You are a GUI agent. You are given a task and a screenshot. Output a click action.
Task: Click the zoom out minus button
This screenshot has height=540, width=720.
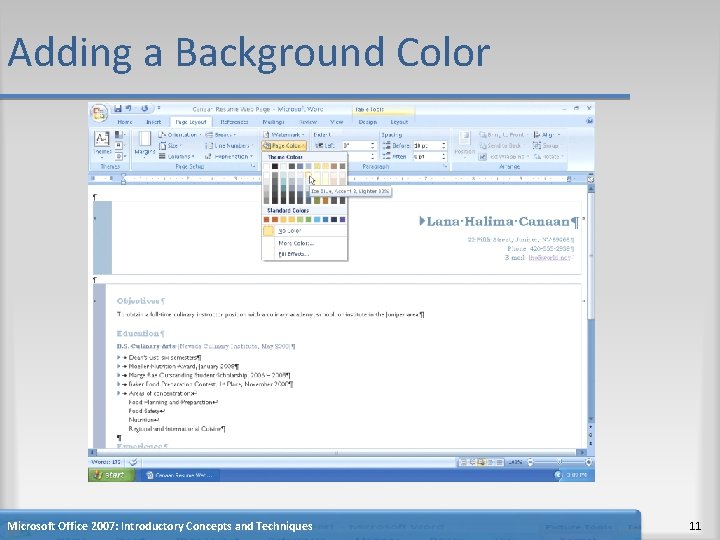530,462
